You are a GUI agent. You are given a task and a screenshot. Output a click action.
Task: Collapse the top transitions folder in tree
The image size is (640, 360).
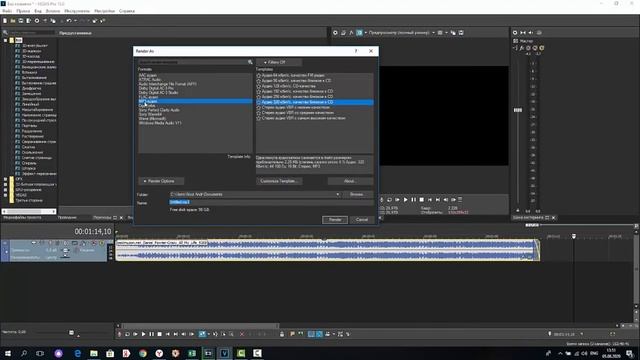[x=5, y=40]
